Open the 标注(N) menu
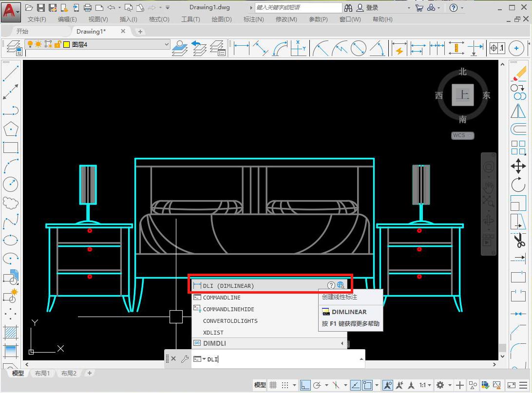Screen dimensions: 532x393 click(253, 19)
